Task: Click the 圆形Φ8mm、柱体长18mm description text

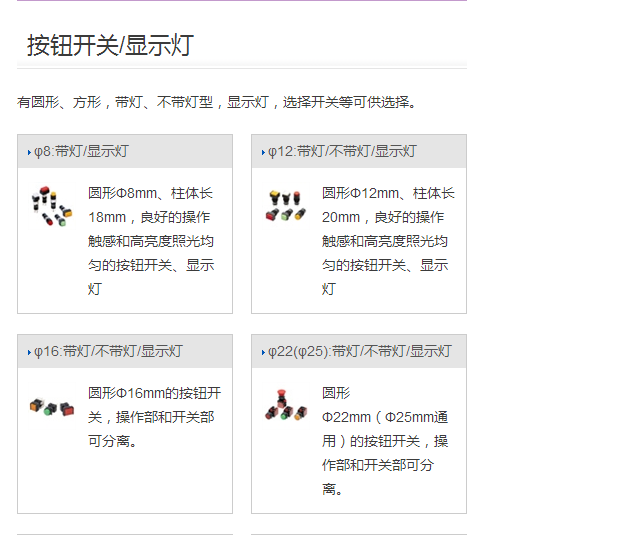Action: coord(151,241)
